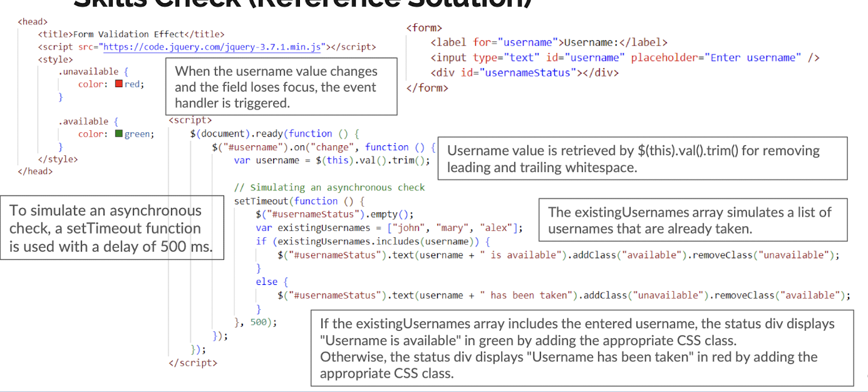Select the callout "The existingUsernames array simulates a list"
This screenshot has width=868, height=392.
(693, 220)
